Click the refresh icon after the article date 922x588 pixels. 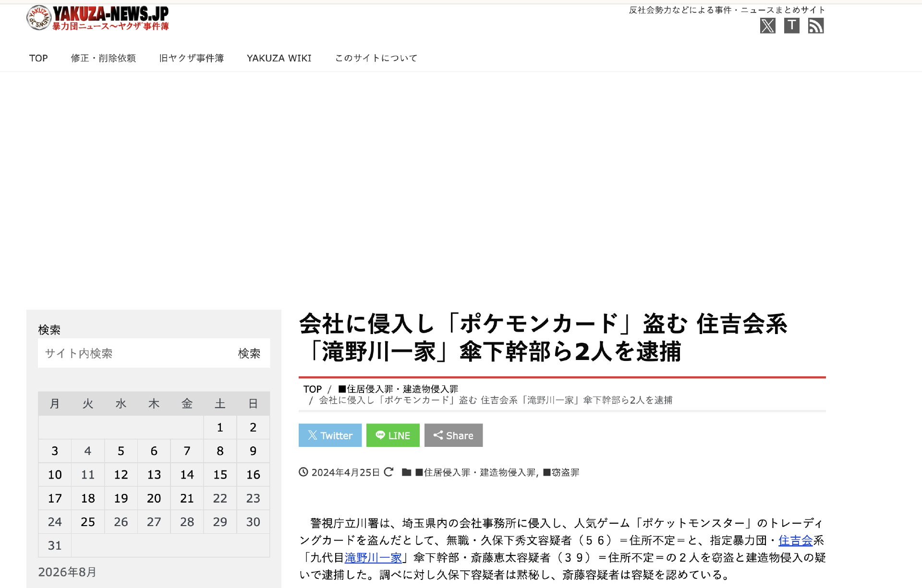(388, 472)
